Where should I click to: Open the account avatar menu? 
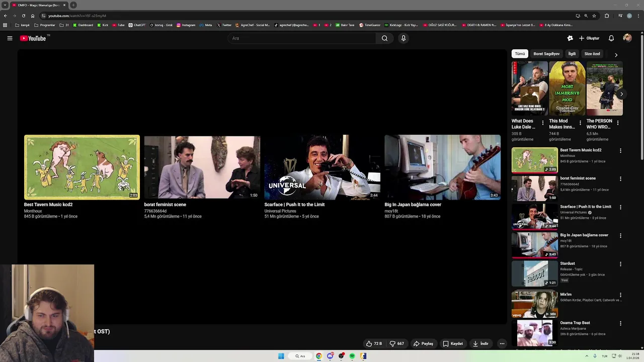click(x=627, y=38)
